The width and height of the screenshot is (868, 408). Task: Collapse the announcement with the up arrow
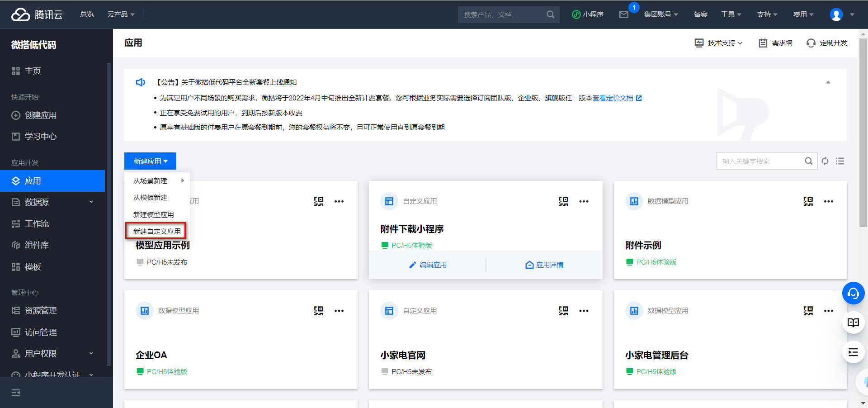pyautogui.click(x=828, y=82)
